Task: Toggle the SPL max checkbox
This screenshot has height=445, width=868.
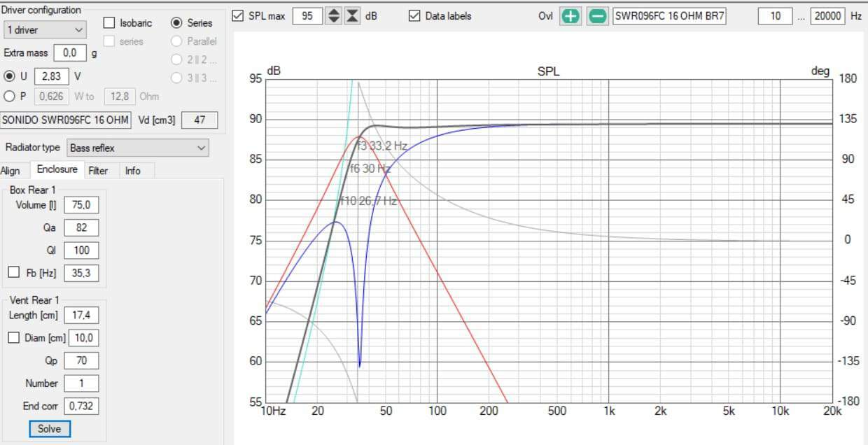Action: (x=238, y=15)
